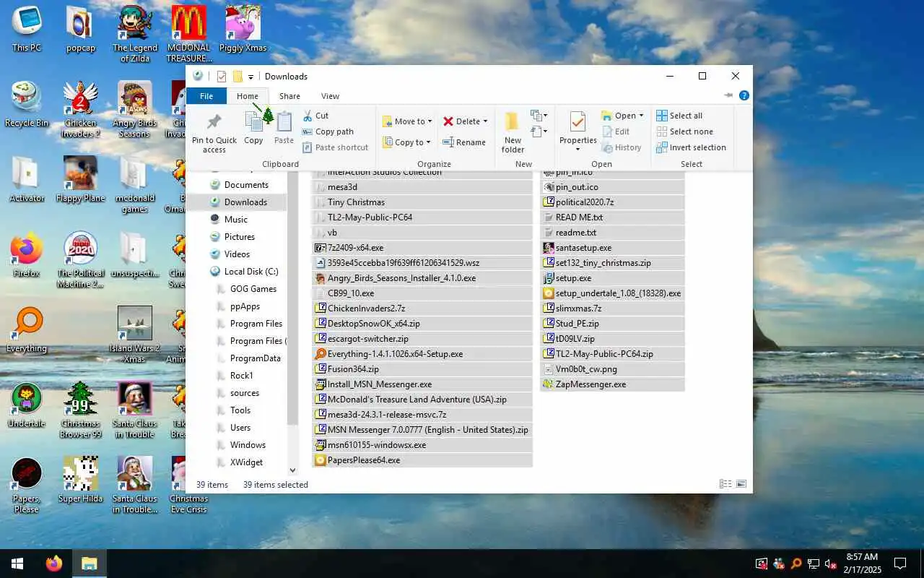Select Everything-1.4.1.1026.x64-Setup.exe file

point(423,354)
